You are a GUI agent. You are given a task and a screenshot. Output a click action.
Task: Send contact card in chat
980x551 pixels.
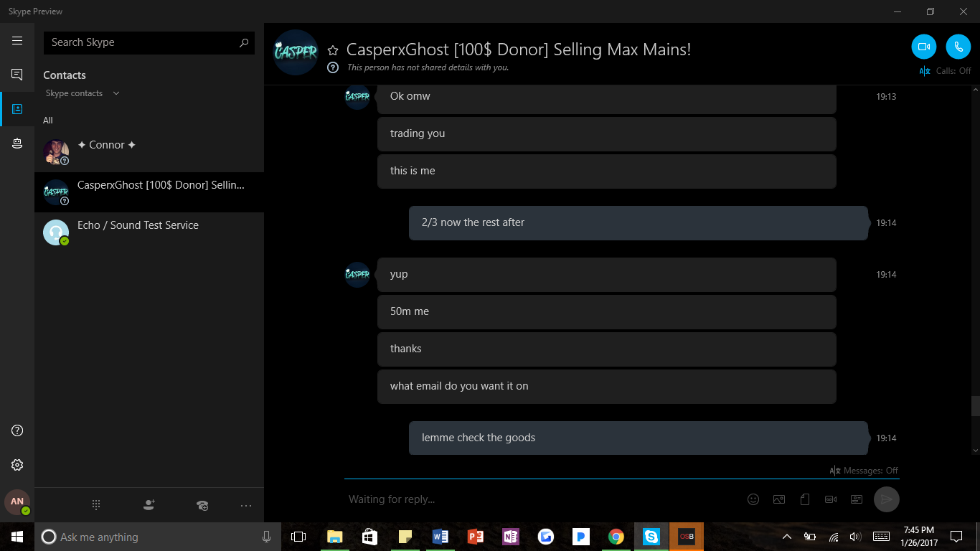click(x=857, y=499)
